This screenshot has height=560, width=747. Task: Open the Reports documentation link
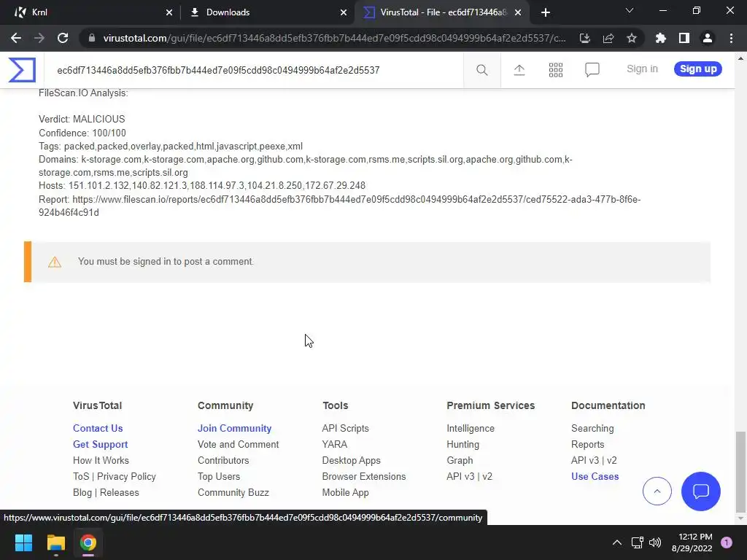(587, 444)
